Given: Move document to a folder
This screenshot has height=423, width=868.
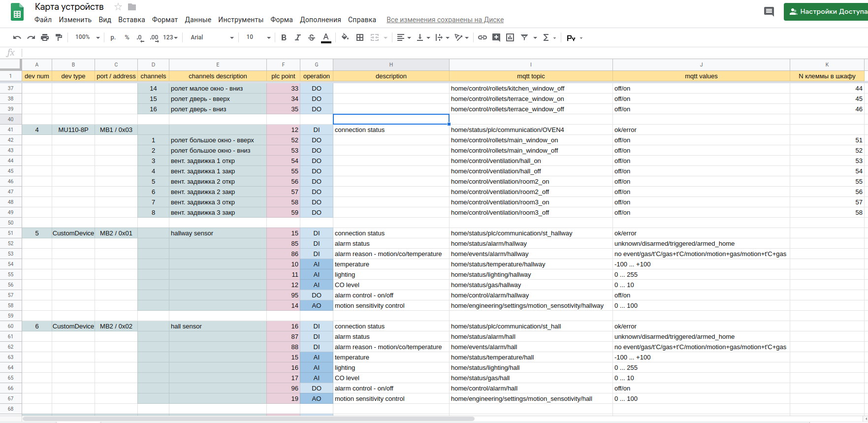Looking at the screenshot, I should click(x=132, y=7).
